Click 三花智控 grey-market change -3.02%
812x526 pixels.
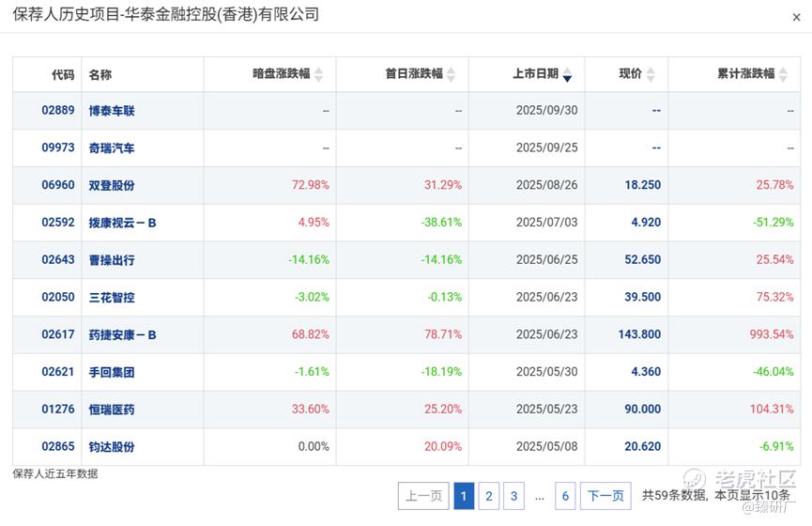click(312, 297)
